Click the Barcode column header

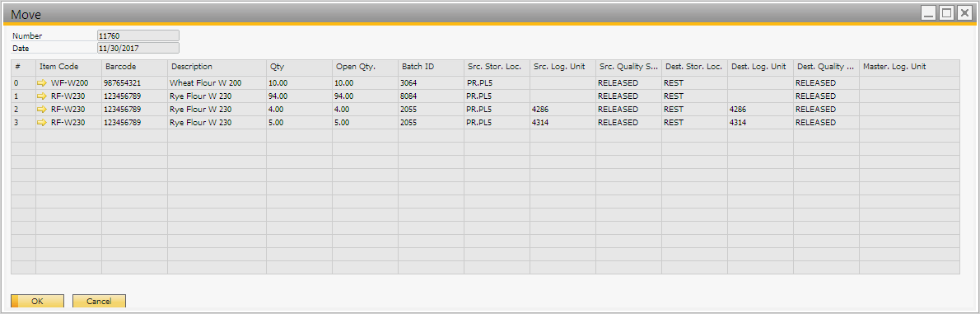(x=134, y=67)
